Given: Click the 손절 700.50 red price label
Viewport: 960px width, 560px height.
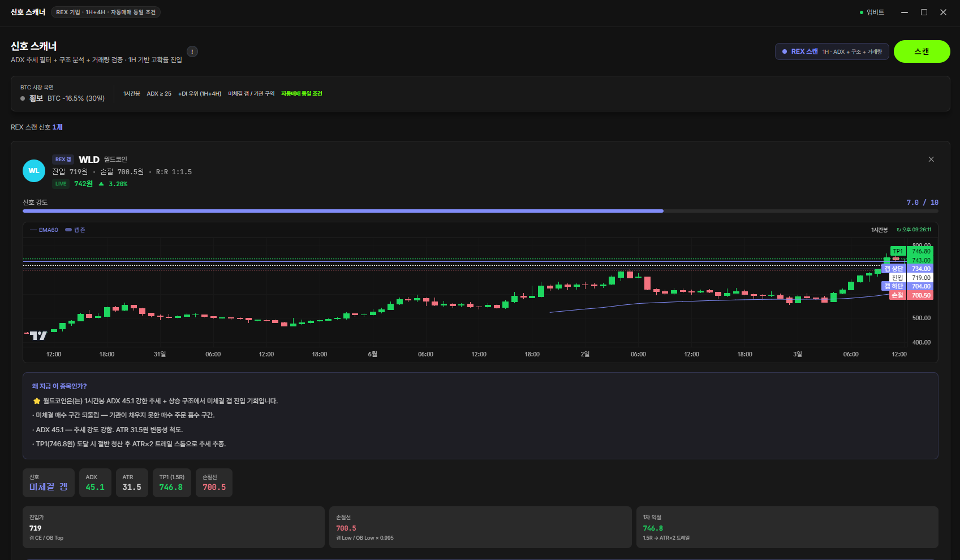Looking at the screenshot, I should (911, 295).
